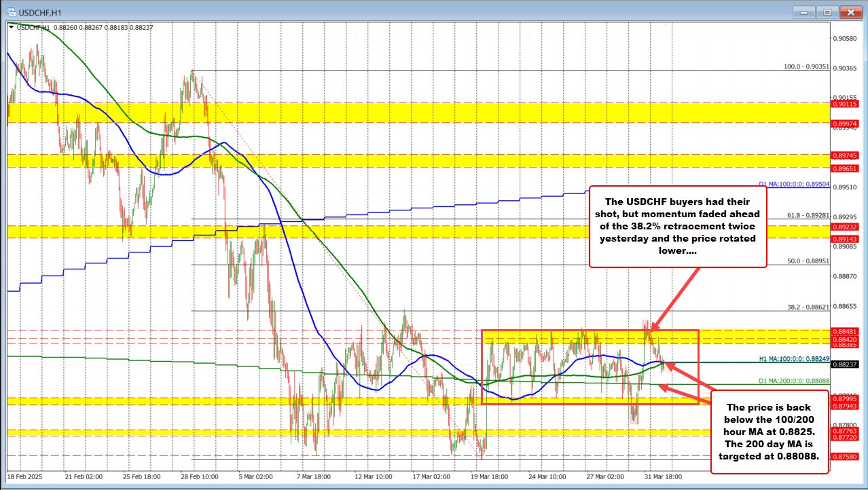Expand the USDCHF,H1 chart header triangle
Image resolution: width=868 pixels, height=490 pixels.
pos(11,27)
